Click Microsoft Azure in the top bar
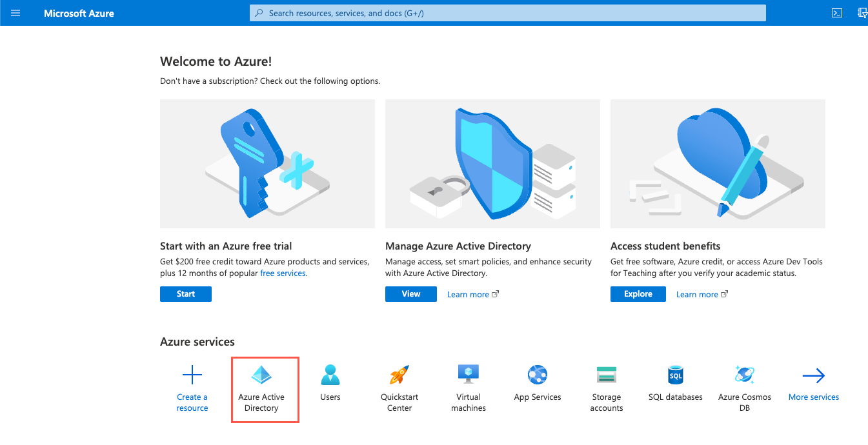Image resolution: width=868 pixels, height=445 pixels. click(x=79, y=13)
